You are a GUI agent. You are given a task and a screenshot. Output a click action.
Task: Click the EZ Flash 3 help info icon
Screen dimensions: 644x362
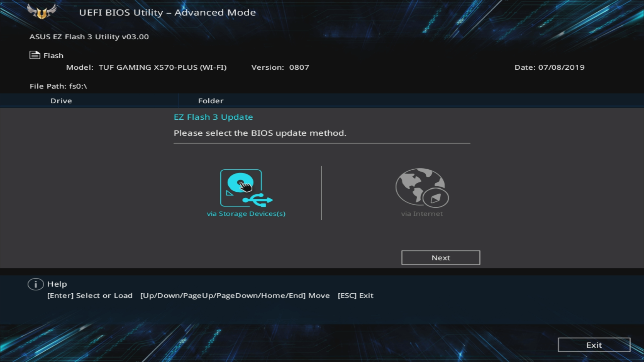35,284
